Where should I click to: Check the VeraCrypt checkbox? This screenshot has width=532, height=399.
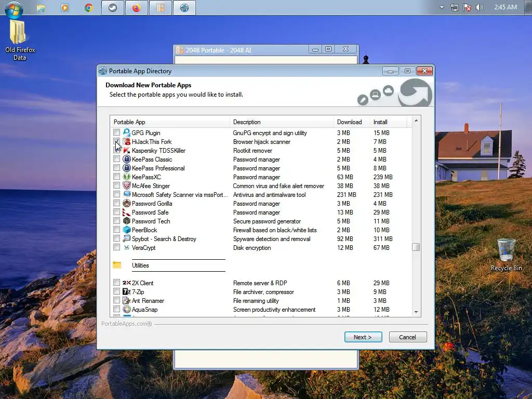pyautogui.click(x=117, y=247)
